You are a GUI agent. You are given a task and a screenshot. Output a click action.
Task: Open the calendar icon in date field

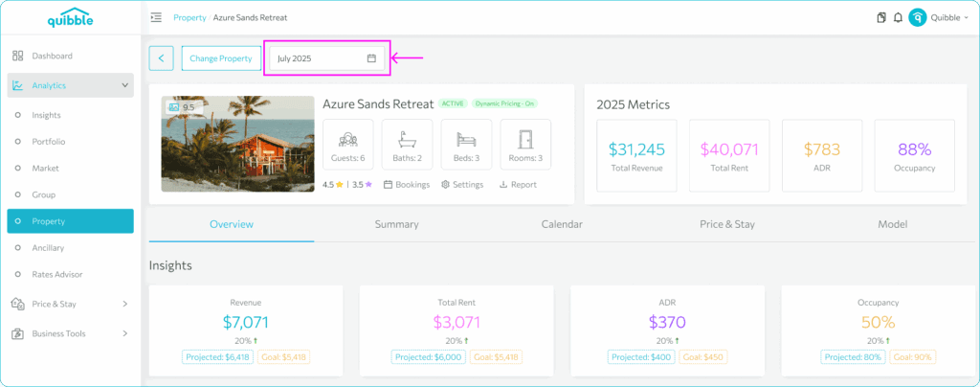371,58
